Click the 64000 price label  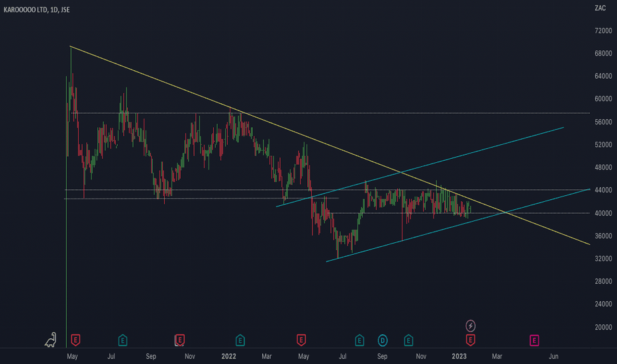pyautogui.click(x=603, y=76)
